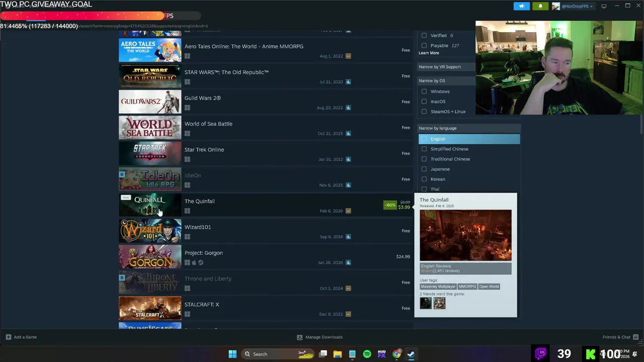Click Deck compatibility icon on Wizard101 row
The width and height of the screenshot is (644, 362).
click(348, 236)
